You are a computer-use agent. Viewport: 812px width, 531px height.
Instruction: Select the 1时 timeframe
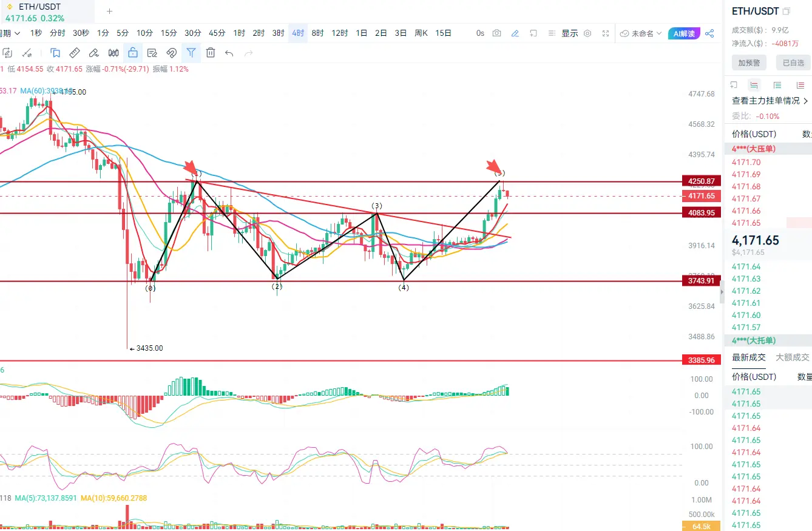point(239,33)
